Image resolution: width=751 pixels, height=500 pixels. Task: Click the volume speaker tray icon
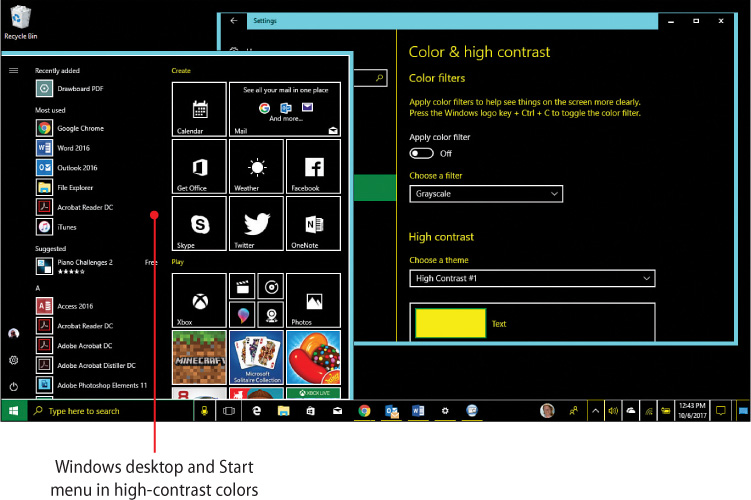click(613, 410)
